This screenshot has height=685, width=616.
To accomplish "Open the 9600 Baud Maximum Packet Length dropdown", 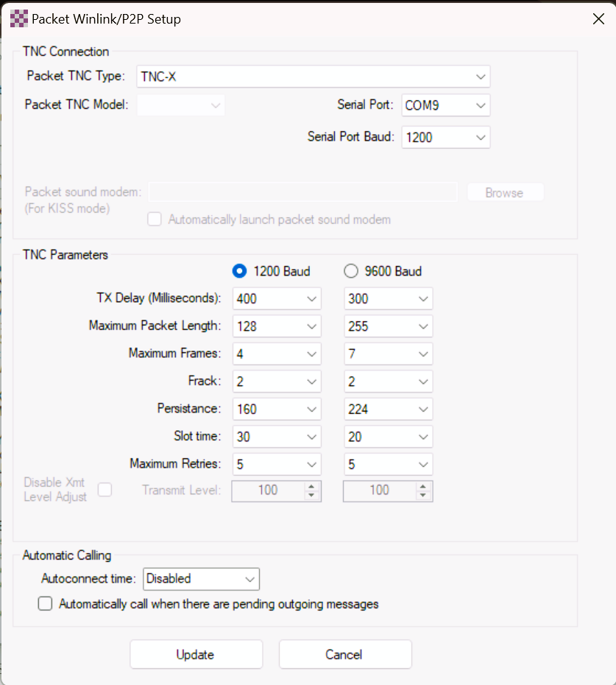I will [x=422, y=326].
